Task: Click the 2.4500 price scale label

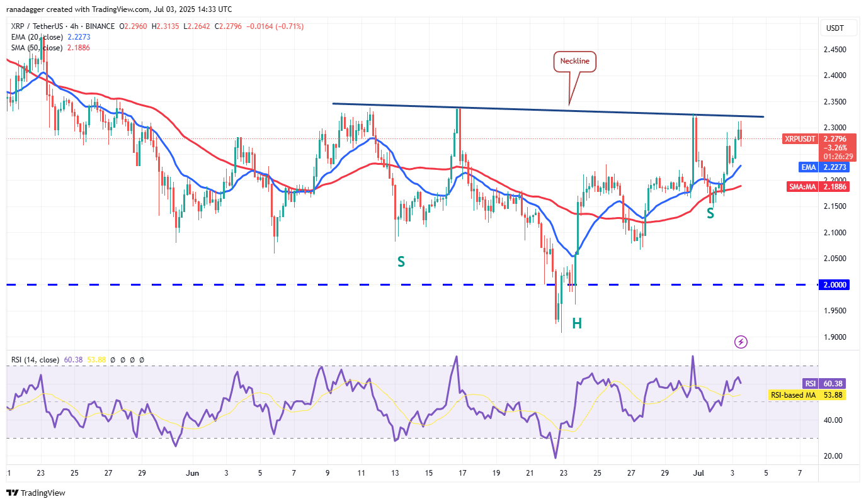Action: click(835, 50)
